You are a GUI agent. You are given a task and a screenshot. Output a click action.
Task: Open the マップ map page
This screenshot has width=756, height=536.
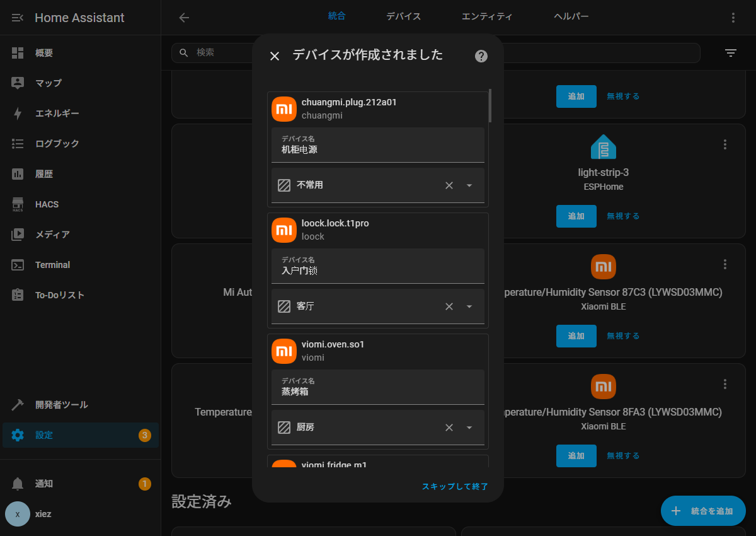81,83
